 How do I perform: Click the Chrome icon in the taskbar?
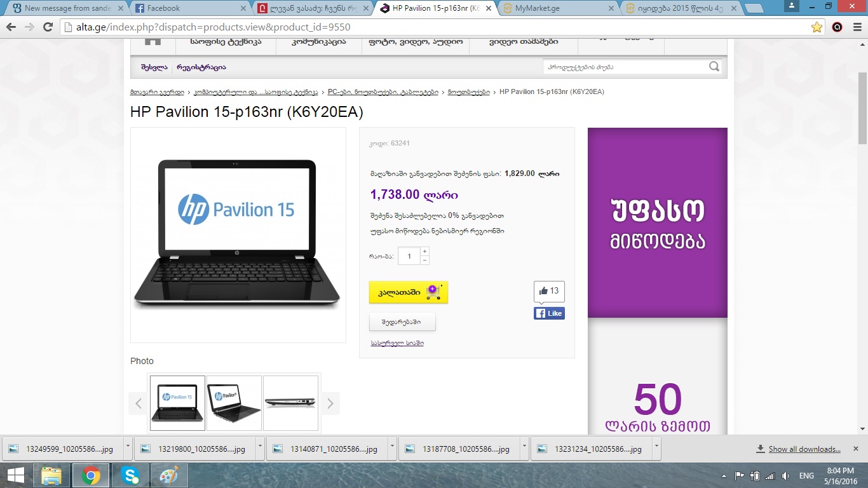click(x=90, y=475)
